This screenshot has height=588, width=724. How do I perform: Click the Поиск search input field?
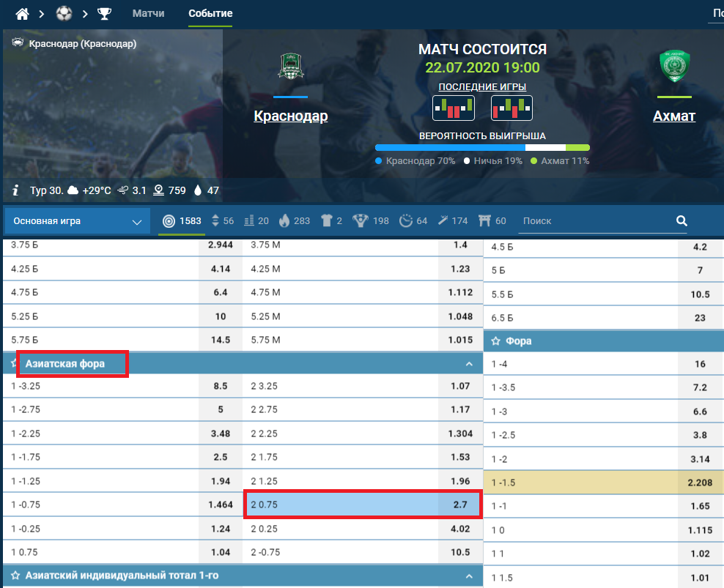pyautogui.click(x=594, y=220)
